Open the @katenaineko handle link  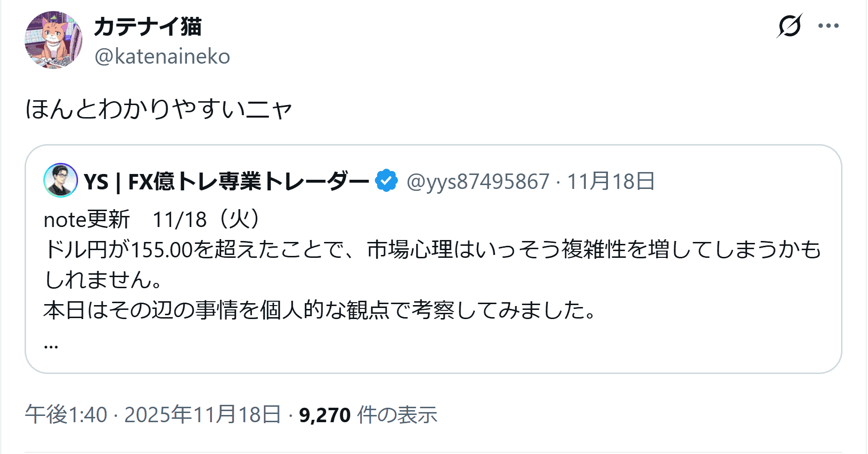(x=162, y=57)
